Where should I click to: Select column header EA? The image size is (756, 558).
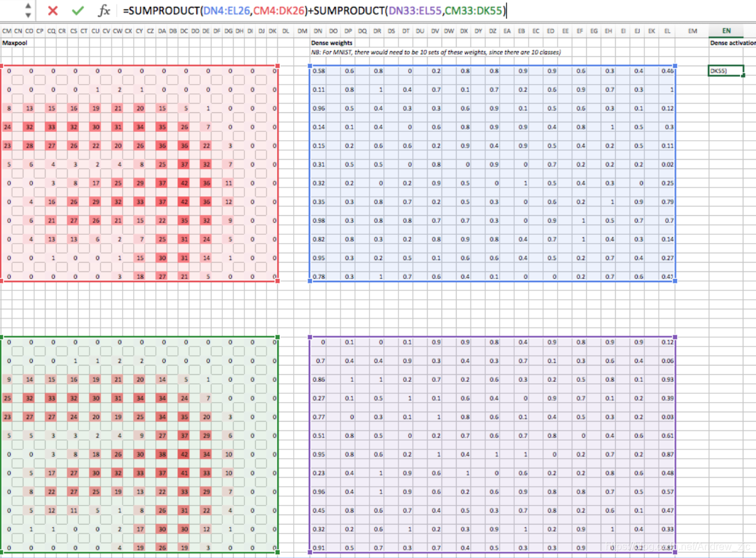tap(507, 31)
